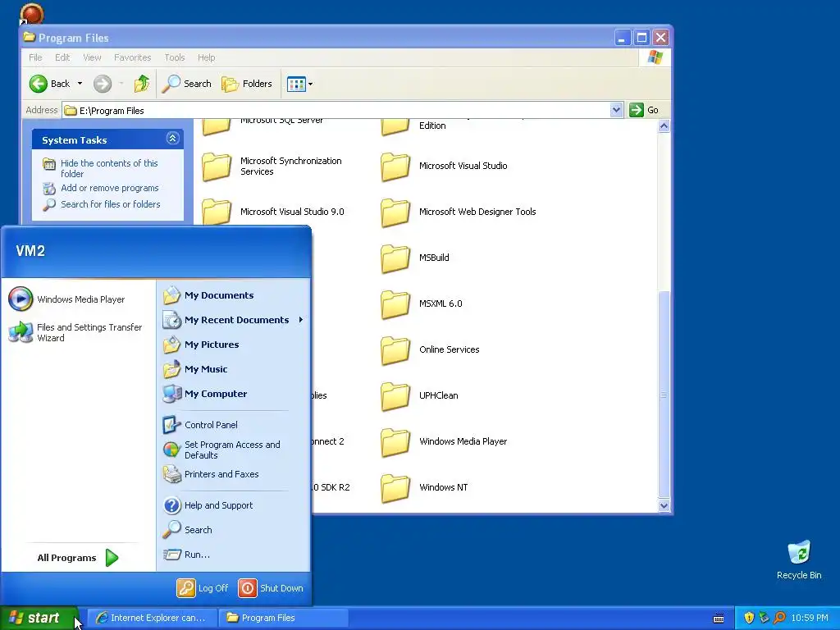Switch to Internet Explorer taskbar item

pos(152,619)
